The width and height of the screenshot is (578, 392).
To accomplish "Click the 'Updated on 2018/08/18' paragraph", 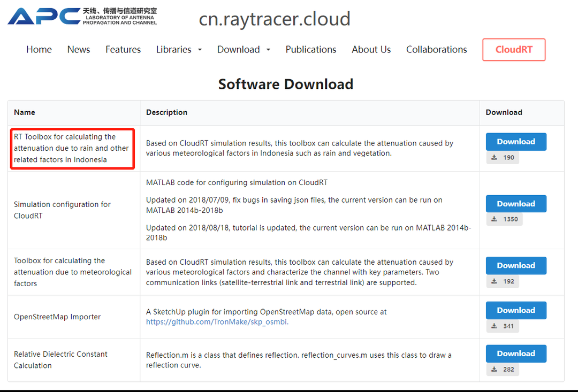I will click(309, 233).
